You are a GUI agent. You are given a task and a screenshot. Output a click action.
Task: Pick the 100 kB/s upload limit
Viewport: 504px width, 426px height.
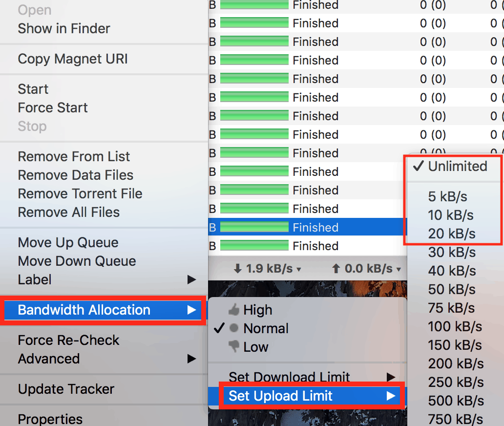(x=455, y=326)
